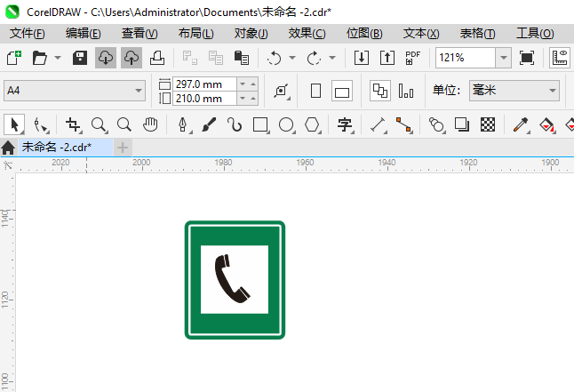Select the Zoom magnifier tool
Image resolution: width=574 pixels, height=392 pixels.
point(100,124)
